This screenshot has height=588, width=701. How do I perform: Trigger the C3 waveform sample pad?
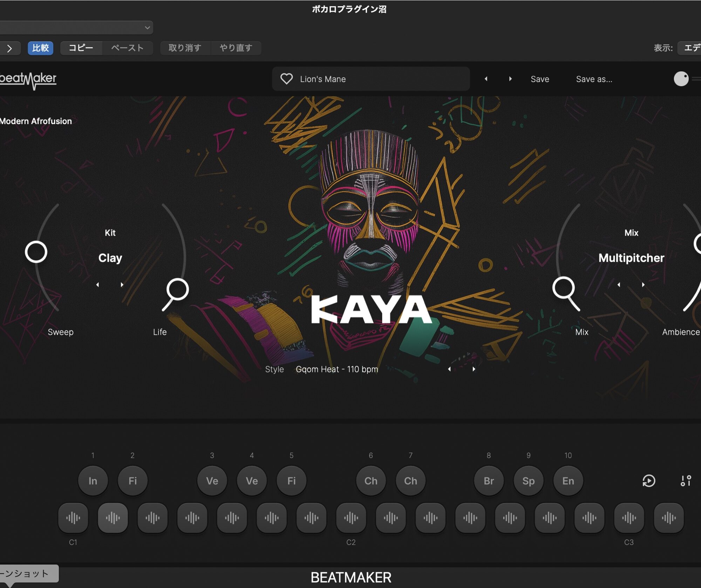629,518
